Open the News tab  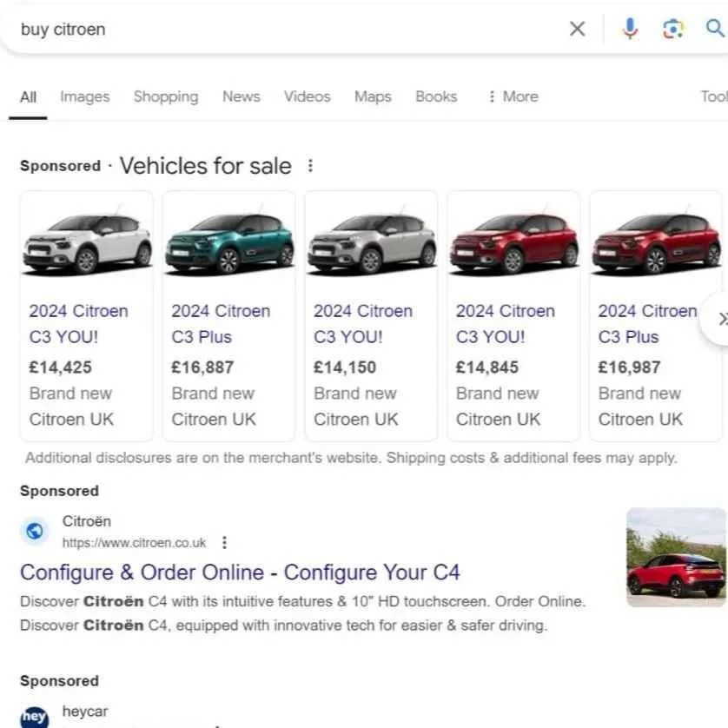point(241,96)
